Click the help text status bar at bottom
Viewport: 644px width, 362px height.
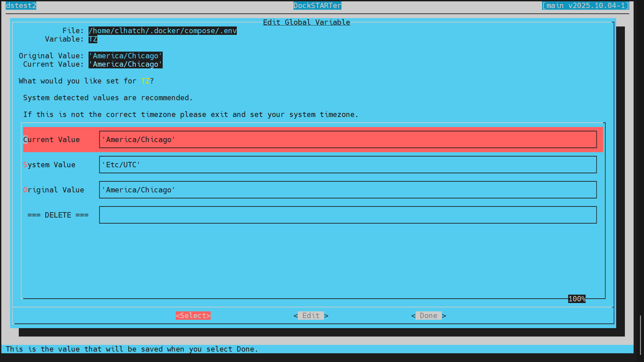[x=132, y=349]
